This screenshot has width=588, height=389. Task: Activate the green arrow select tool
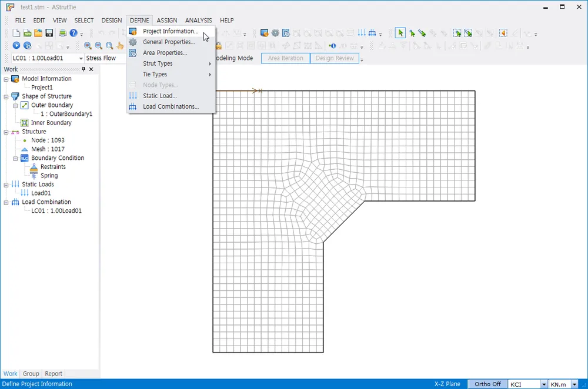[x=400, y=33]
